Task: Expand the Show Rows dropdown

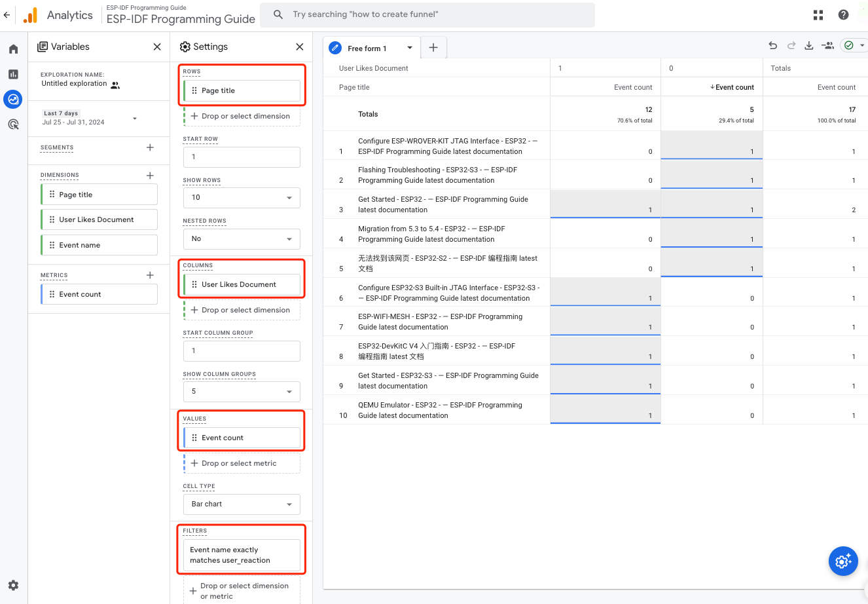Action: pyautogui.click(x=242, y=197)
